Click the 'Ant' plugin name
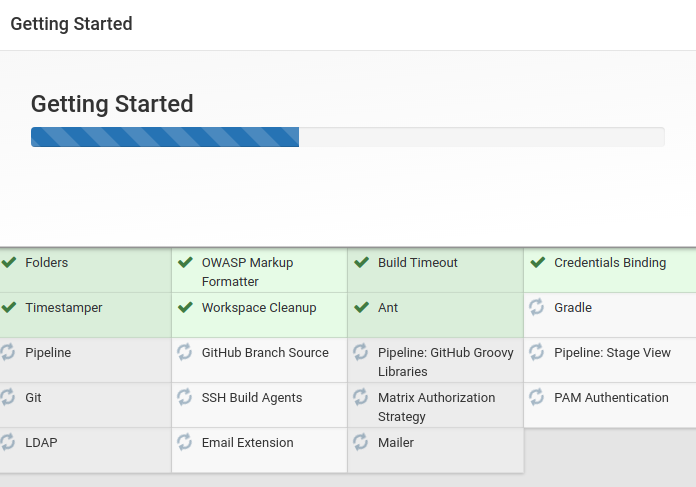Viewport: 696px width, 487px height. pos(388,307)
